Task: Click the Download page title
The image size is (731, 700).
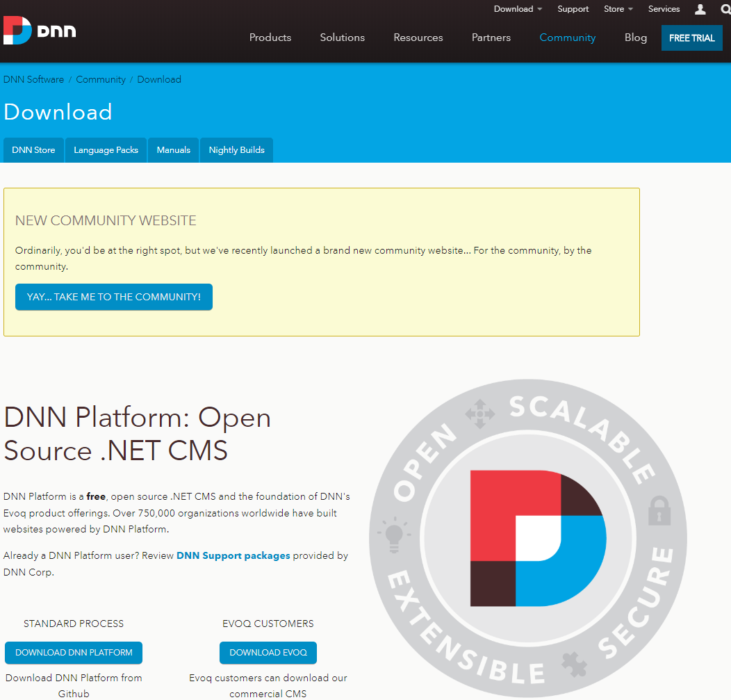Action: (x=58, y=113)
